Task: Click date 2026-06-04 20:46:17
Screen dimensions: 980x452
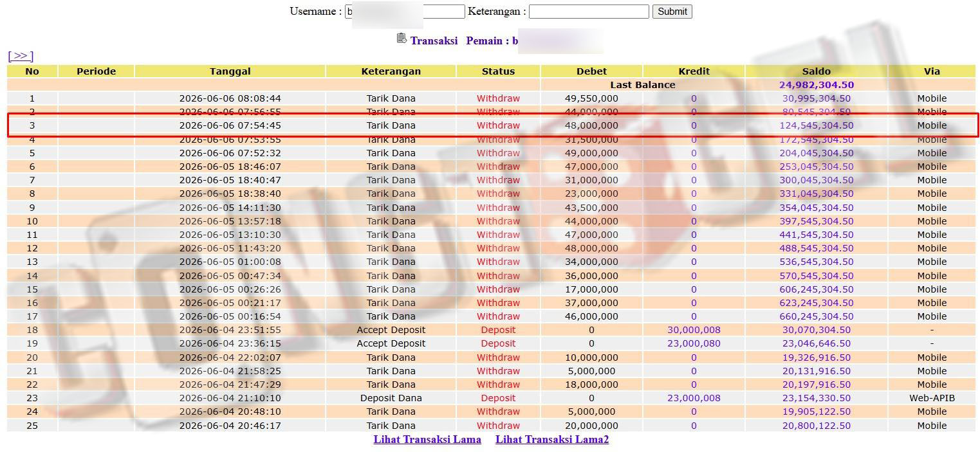Action: (x=230, y=426)
